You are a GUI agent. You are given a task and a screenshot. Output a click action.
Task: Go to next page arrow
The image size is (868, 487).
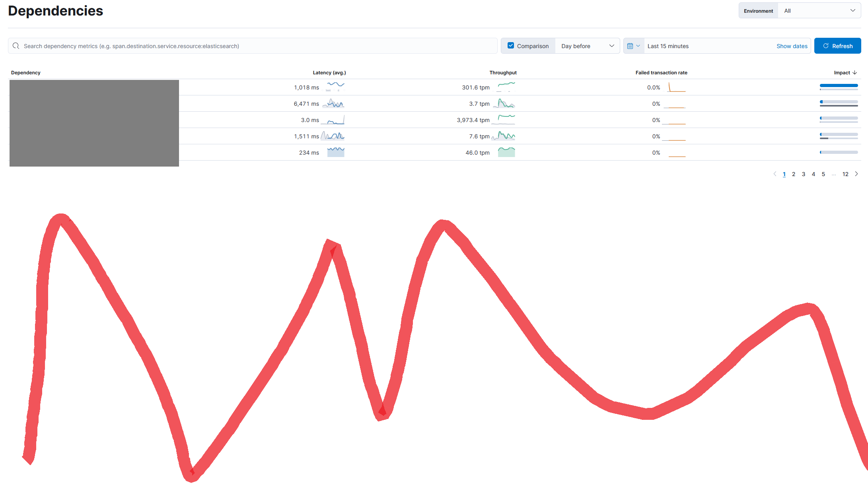pos(856,174)
